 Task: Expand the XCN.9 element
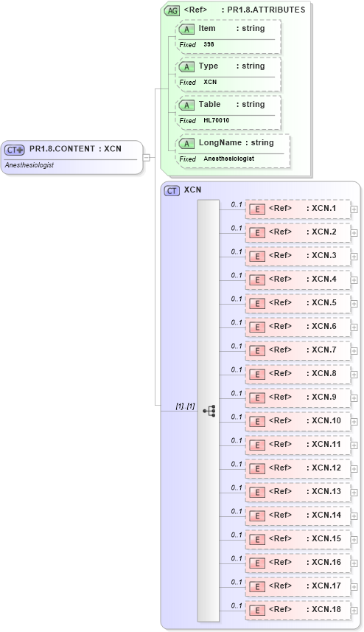(354, 398)
